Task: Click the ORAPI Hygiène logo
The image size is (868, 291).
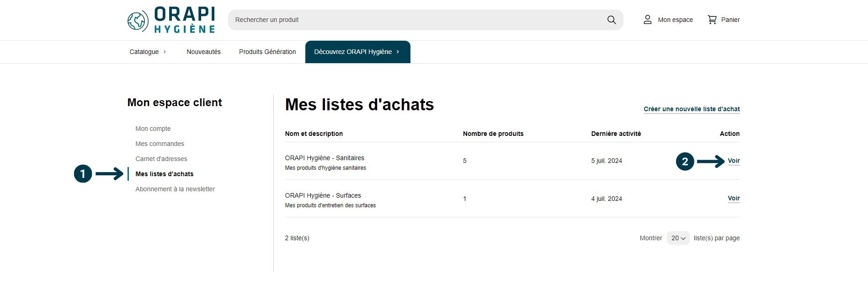Action: [x=171, y=20]
